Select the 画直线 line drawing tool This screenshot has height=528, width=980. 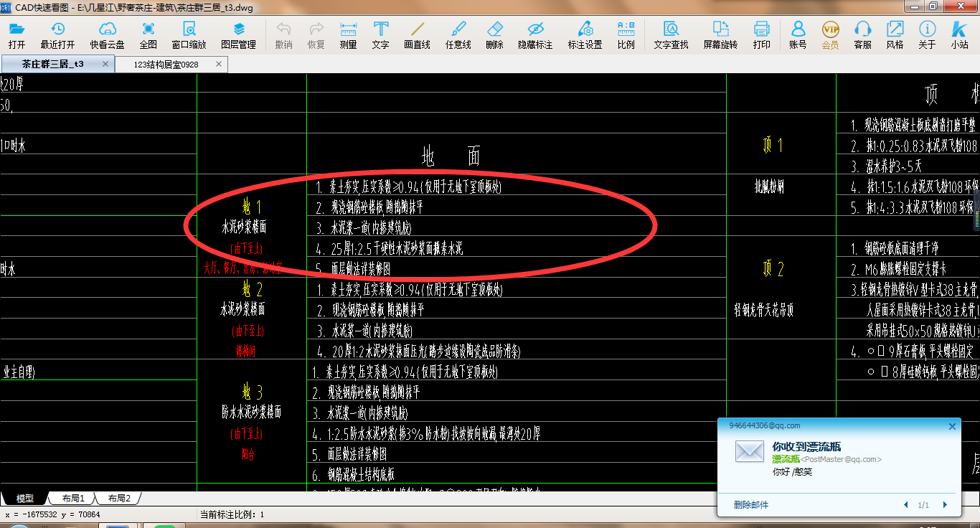coord(417,35)
